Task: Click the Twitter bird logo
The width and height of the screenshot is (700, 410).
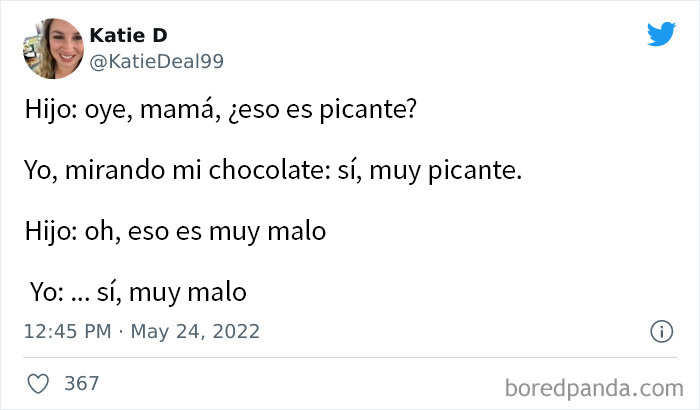Action: (661, 35)
